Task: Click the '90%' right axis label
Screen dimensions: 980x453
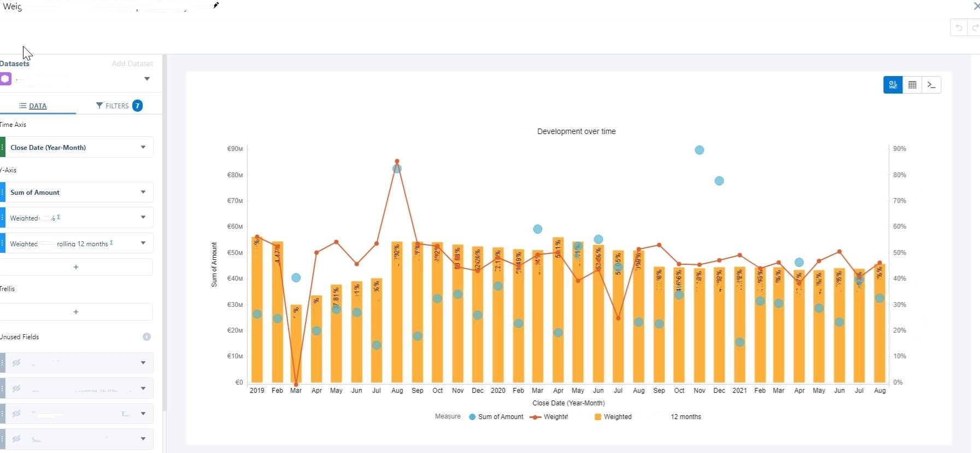Action: [x=900, y=149]
